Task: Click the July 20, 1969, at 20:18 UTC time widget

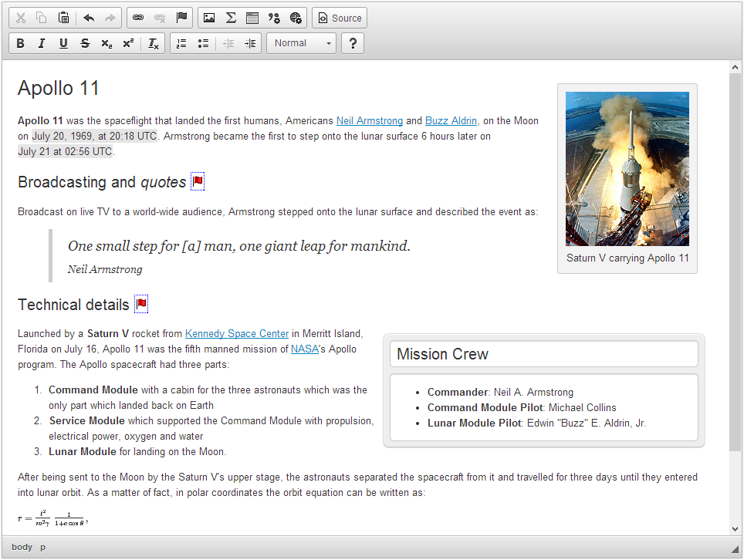Action: [94, 136]
